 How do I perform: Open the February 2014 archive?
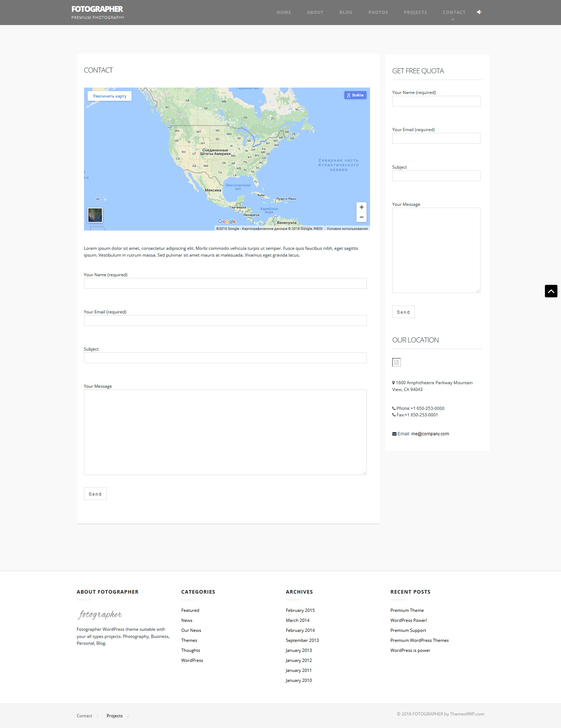(300, 630)
